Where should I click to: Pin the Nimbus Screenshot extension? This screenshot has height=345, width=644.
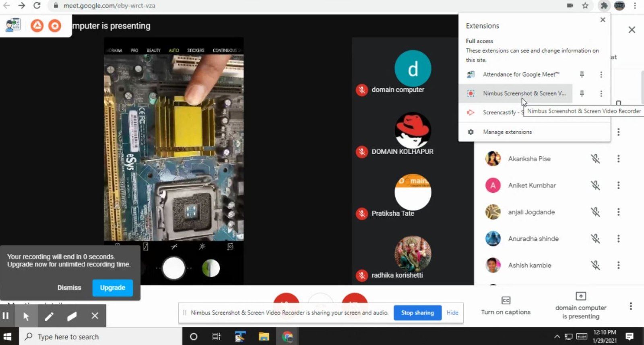pos(582,93)
